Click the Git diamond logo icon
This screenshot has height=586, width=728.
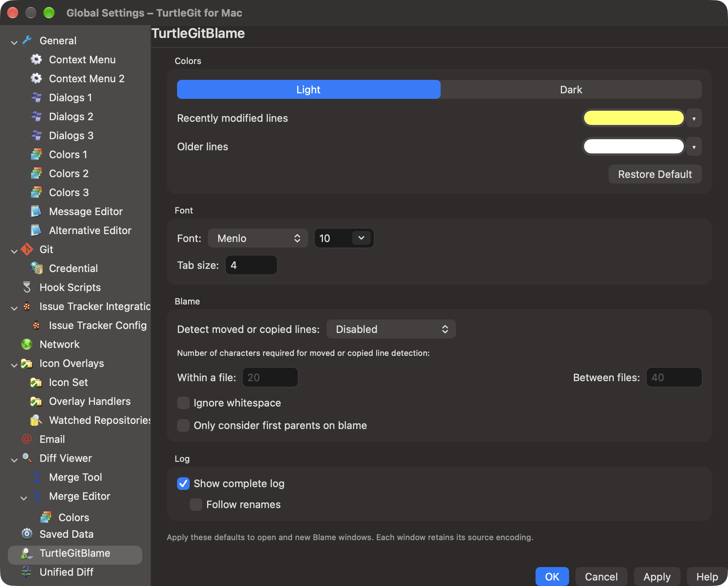pyautogui.click(x=27, y=250)
